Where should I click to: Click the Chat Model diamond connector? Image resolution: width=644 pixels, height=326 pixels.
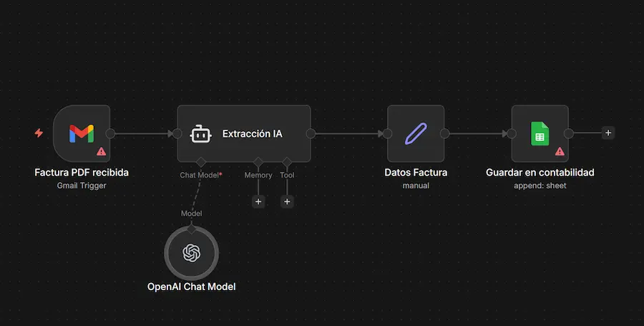pyautogui.click(x=201, y=162)
